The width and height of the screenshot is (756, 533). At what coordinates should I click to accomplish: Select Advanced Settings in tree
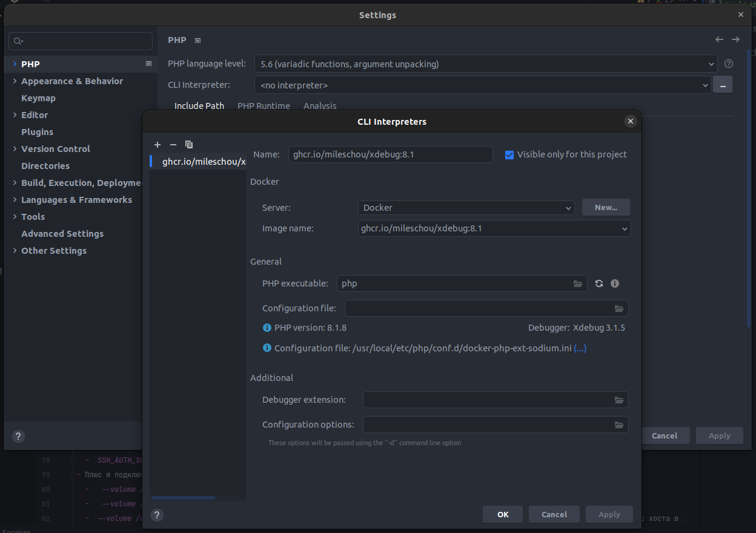62,233
